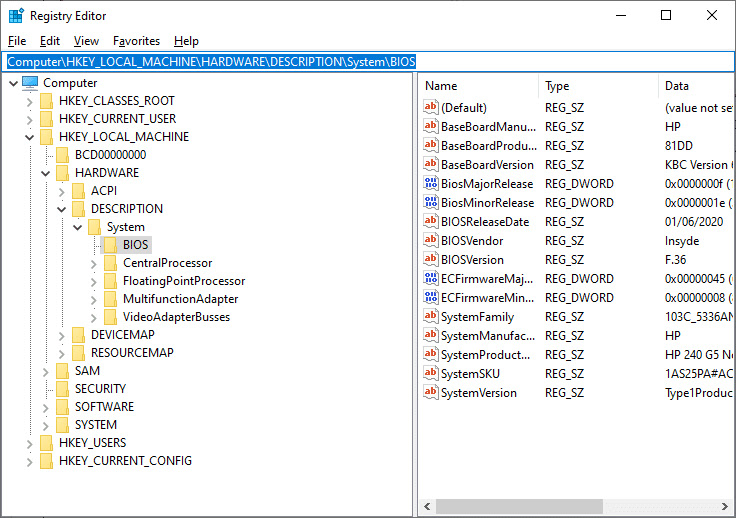Click the registry path address bar

(x=368, y=62)
